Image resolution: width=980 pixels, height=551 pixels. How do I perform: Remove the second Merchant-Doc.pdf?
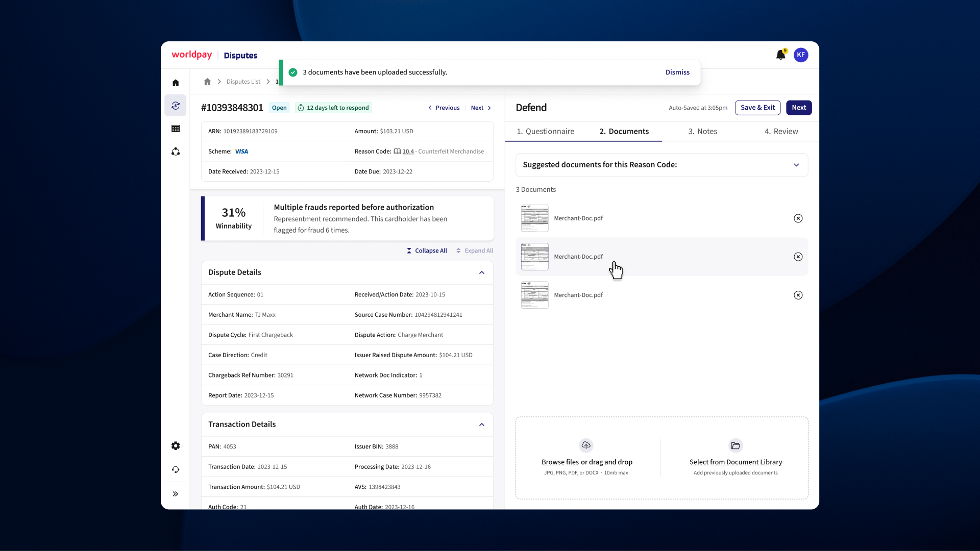[x=798, y=257]
